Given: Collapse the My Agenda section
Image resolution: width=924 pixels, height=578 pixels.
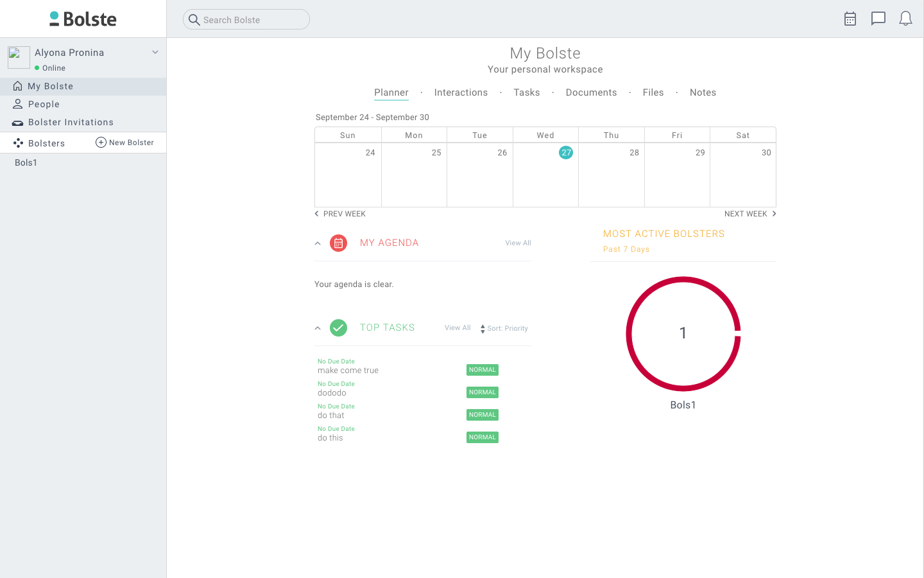Looking at the screenshot, I should point(318,243).
